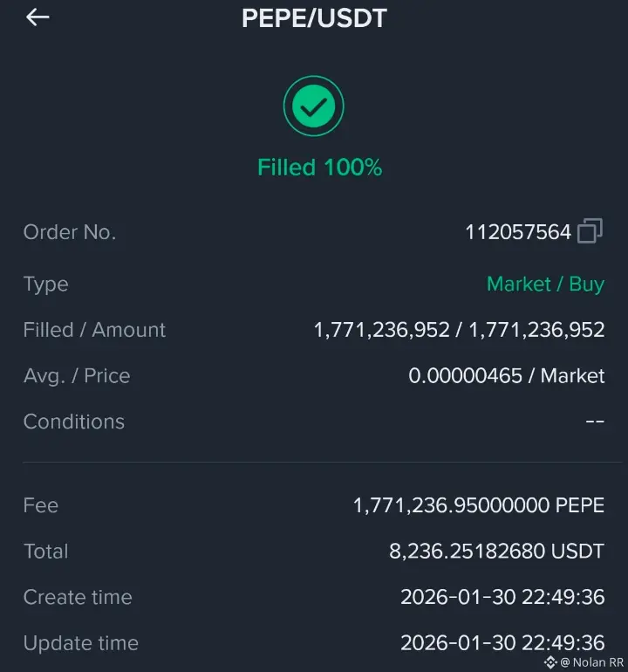
Task: Tap the average price 0.00000465 value
Action: [x=467, y=376]
